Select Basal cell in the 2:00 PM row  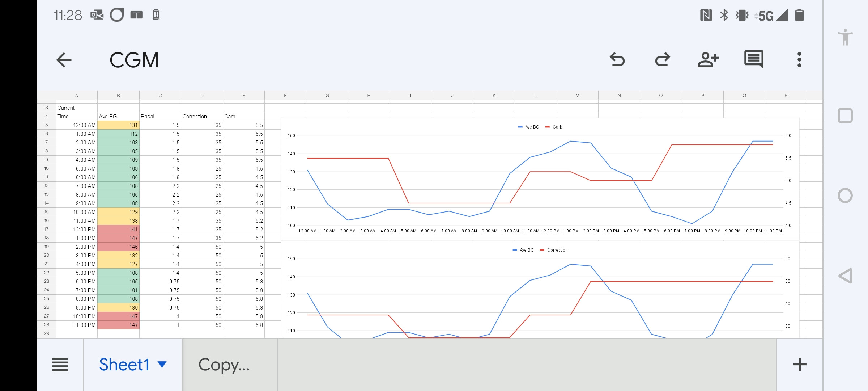coord(160,247)
